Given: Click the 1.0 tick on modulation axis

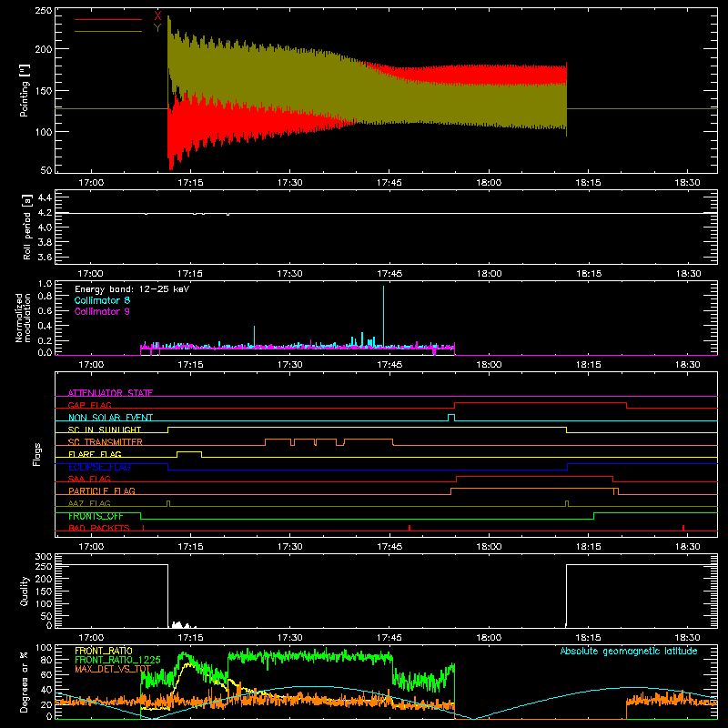Looking at the screenshot, I should tap(45, 284).
